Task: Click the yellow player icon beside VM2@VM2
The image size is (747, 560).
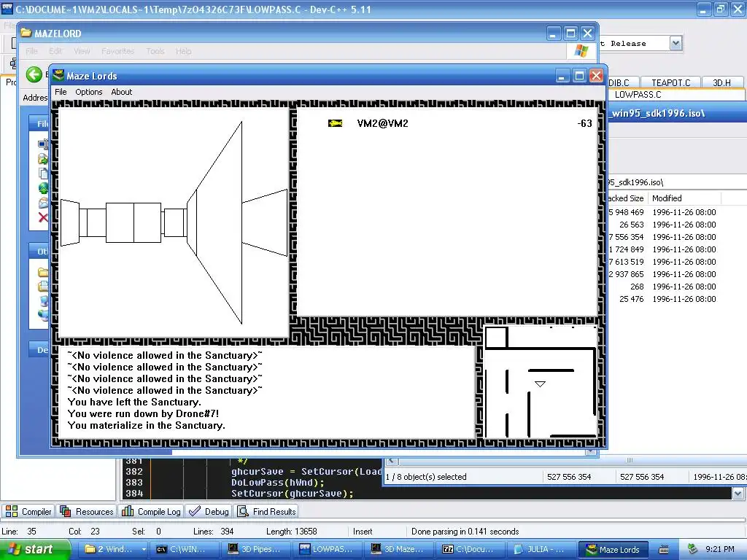Action: pyautogui.click(x=336, y=123)
